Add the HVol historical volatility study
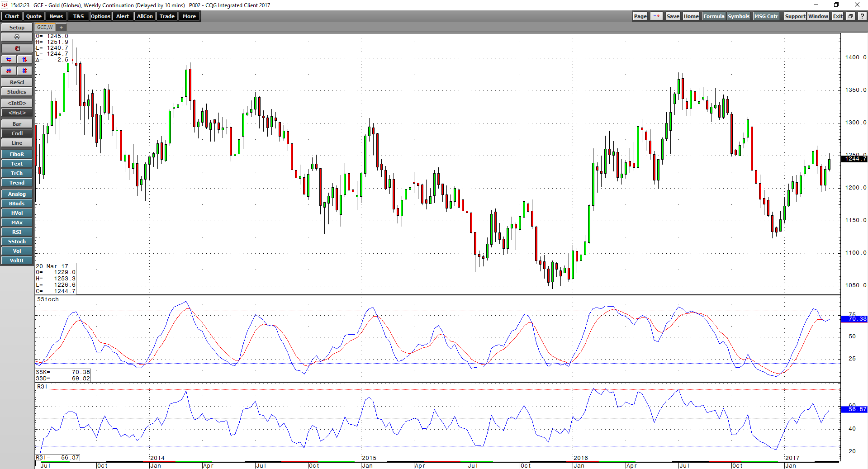 pos(17,213)
